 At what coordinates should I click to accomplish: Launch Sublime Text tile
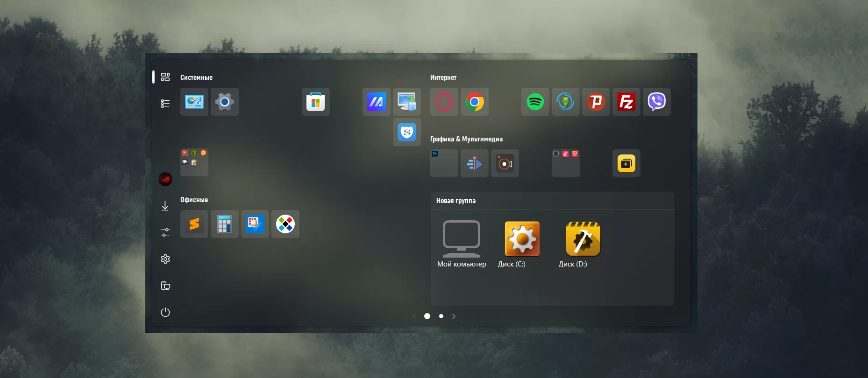[x=194, y=224]
